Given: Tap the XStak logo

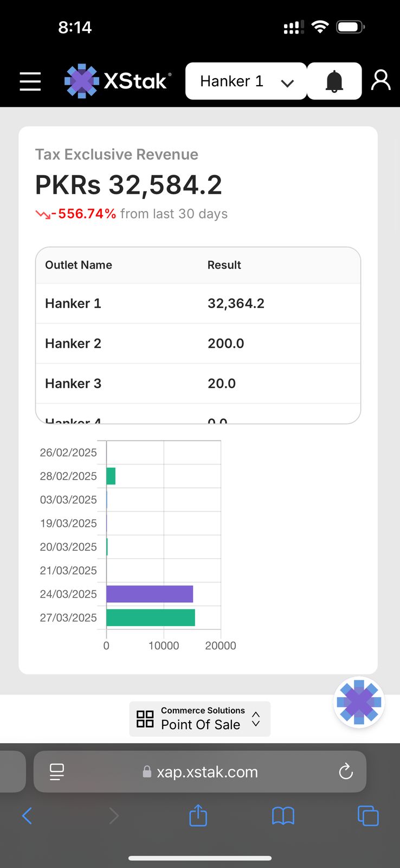Looking at the screenshot, I should click(x=118, y=81).
